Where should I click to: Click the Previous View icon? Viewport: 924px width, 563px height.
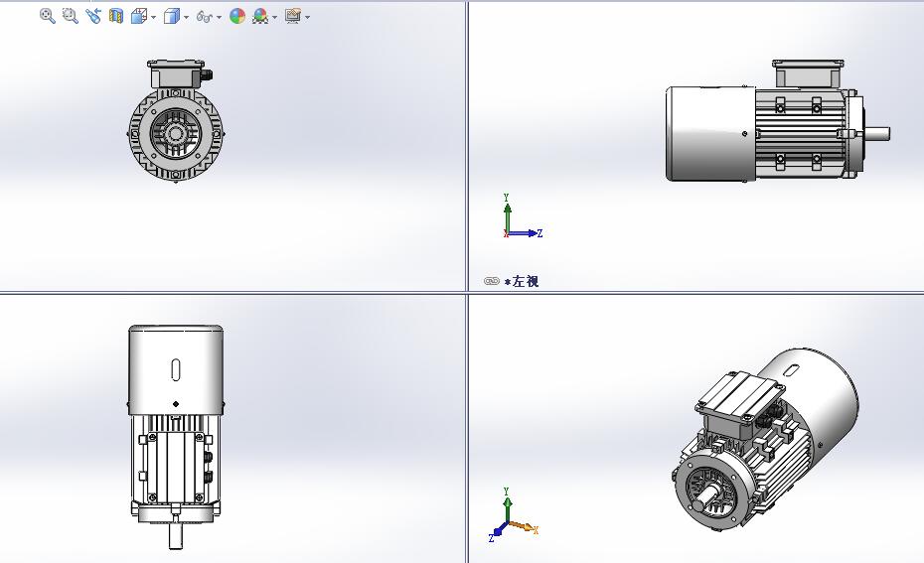pyautogui.click(x=93, y=16)
